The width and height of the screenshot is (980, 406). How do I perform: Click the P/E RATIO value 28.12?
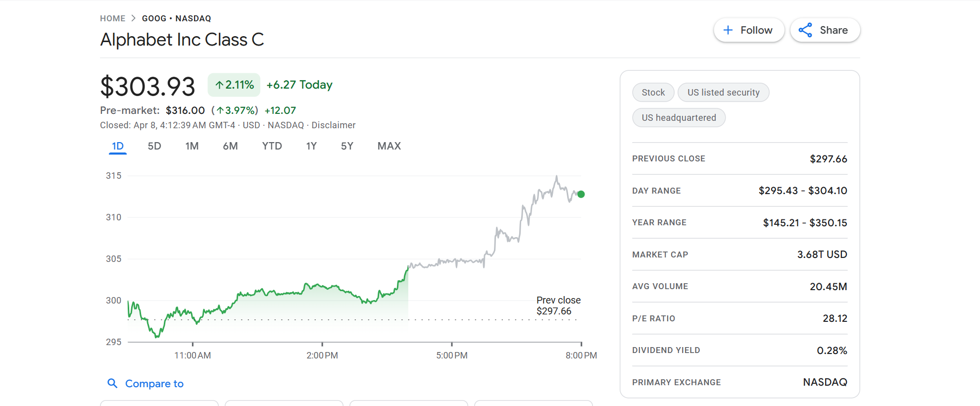click(x=835, y=318)
